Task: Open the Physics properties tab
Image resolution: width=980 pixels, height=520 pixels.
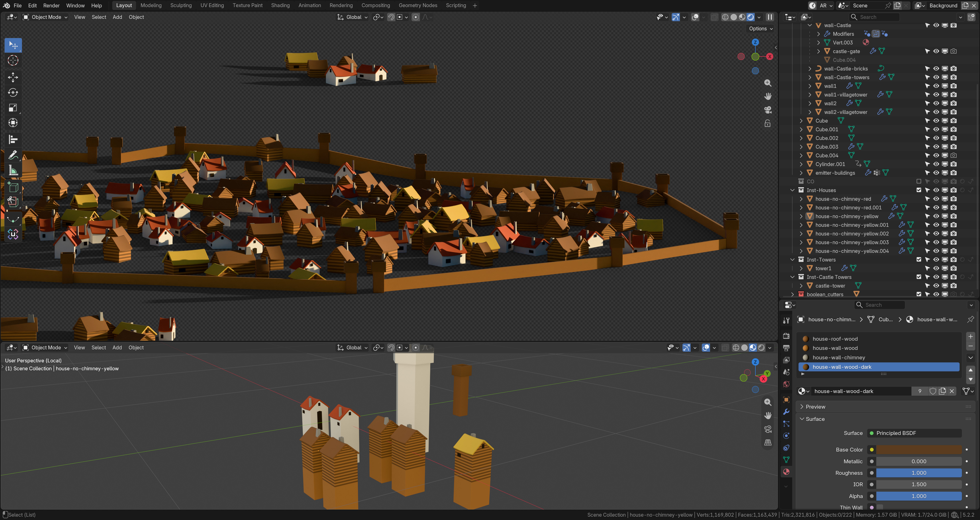Action: 786,436
